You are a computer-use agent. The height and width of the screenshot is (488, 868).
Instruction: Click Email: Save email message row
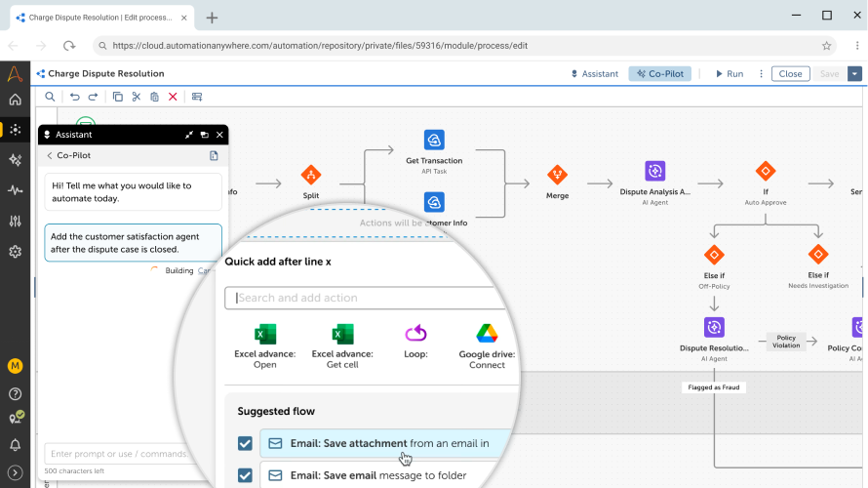[387, 475]
